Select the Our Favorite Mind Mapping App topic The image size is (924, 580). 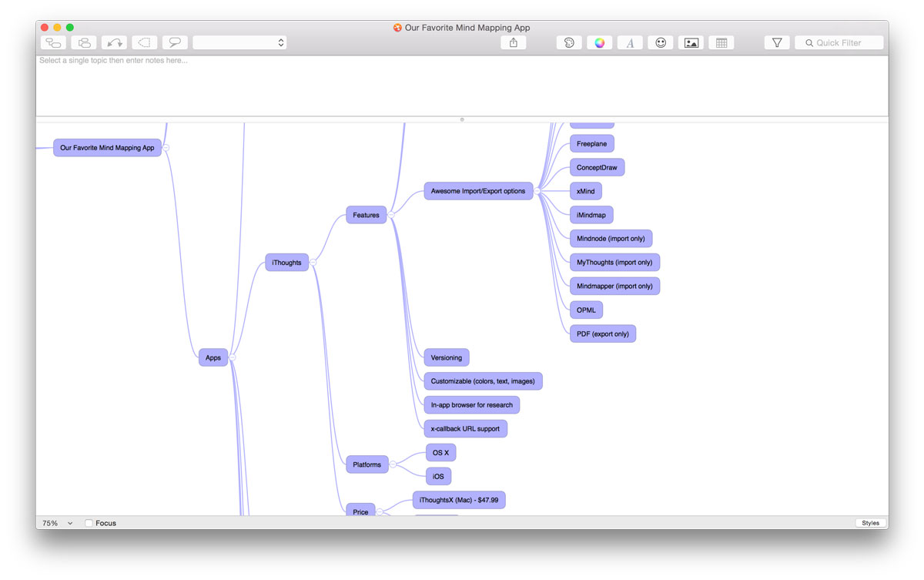pos(107,147)
